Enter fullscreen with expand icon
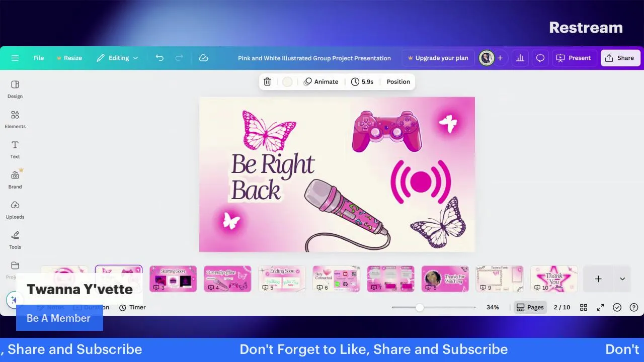This screenshot has height=362, width=644. click(600, 307)
